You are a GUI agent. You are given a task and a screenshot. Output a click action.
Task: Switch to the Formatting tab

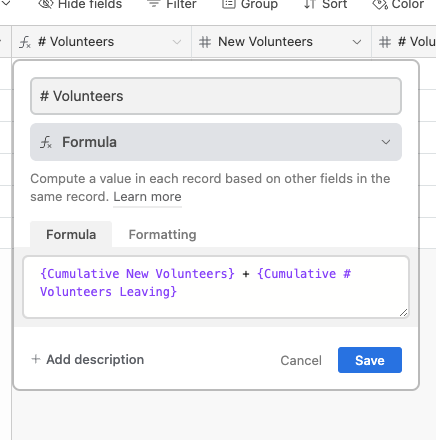(x=162, y=235)
